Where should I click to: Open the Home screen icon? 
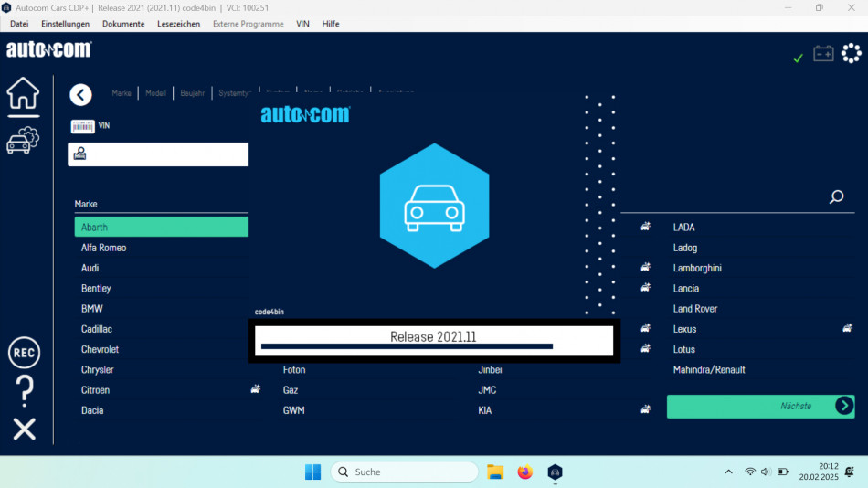pos(23,93)
